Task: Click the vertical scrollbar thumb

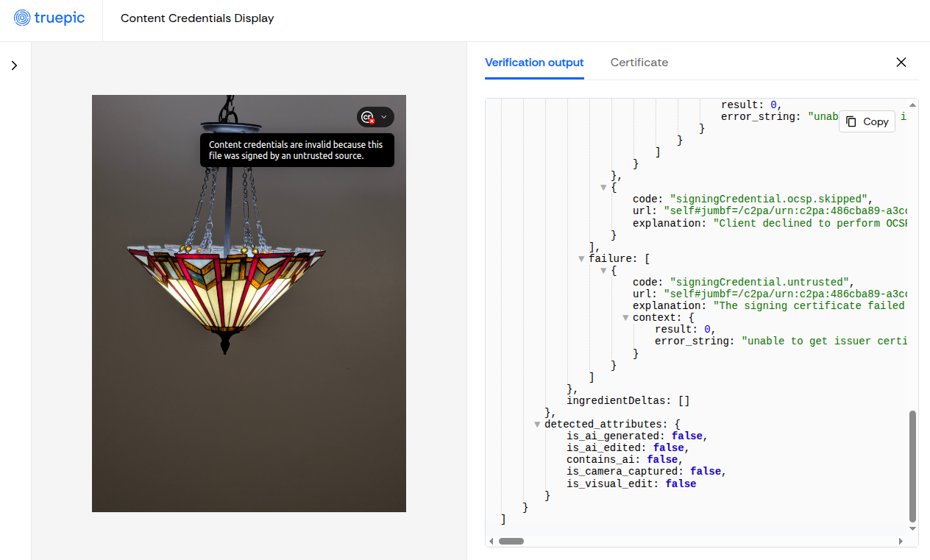Action: click(912, 465)
